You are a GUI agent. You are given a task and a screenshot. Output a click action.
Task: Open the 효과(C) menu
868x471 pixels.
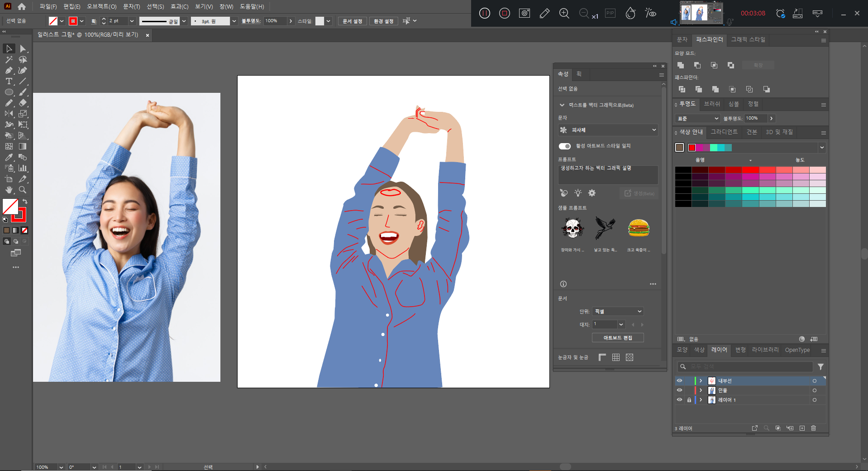(x=179, y=6)
